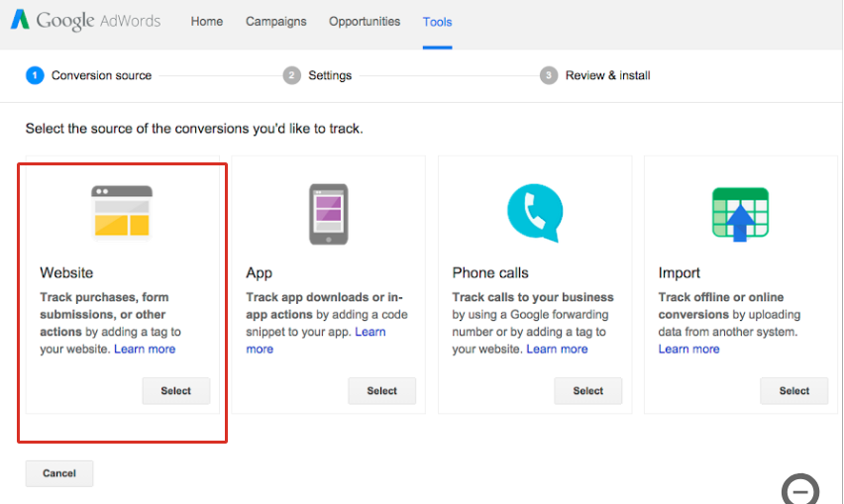Open the Home tab

(x=207, y=22)
